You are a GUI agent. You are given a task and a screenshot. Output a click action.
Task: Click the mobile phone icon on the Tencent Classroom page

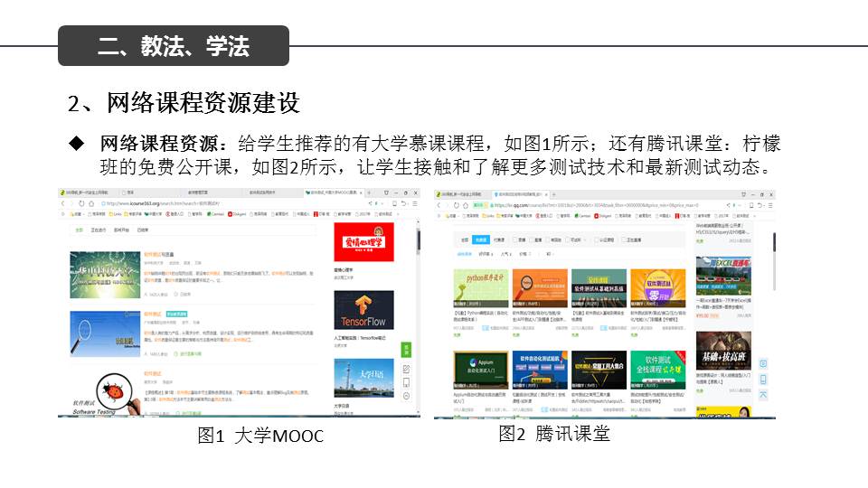(x=763, y=380)
